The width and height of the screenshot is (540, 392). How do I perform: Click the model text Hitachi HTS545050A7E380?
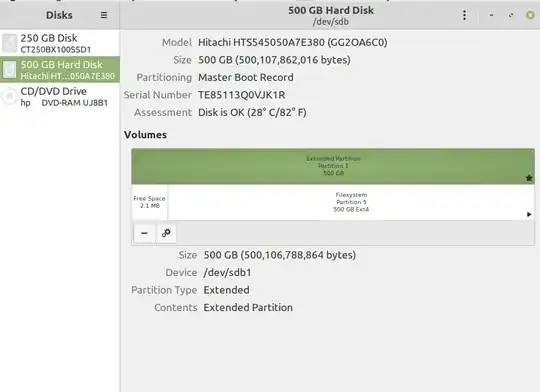click(293, 42)
